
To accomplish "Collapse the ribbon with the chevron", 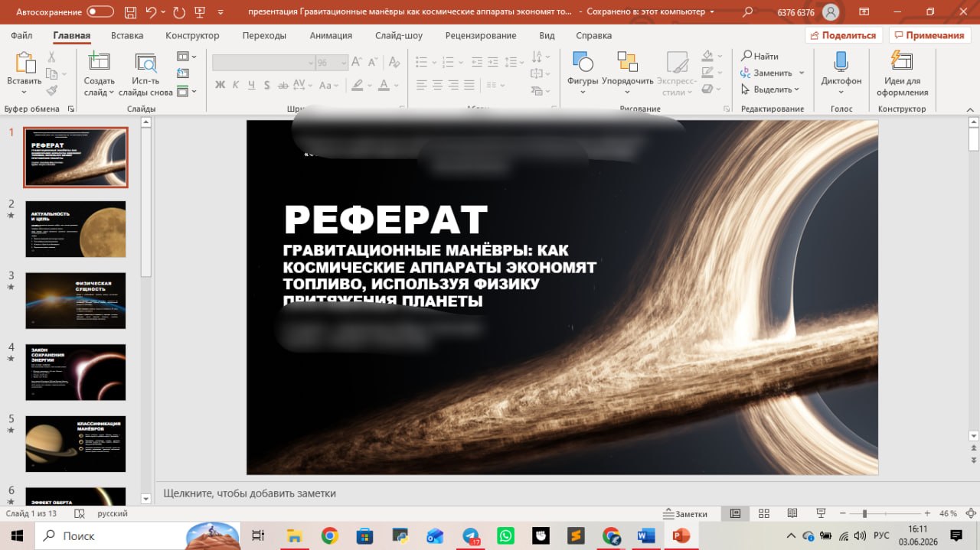I will [x=969, y=109].
